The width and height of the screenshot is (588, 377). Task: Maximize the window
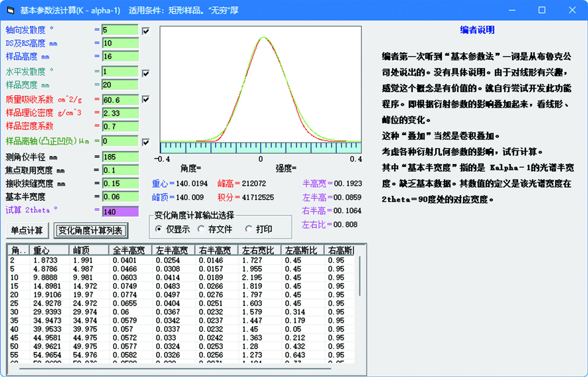542,10
